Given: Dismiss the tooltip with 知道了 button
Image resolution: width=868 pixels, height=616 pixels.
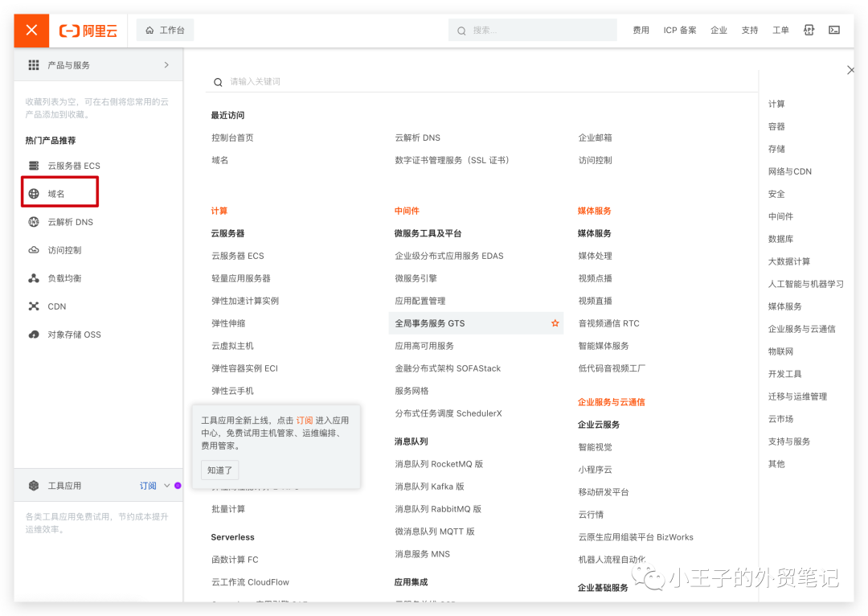Looking at the screenshot, I should coord(219,470).
